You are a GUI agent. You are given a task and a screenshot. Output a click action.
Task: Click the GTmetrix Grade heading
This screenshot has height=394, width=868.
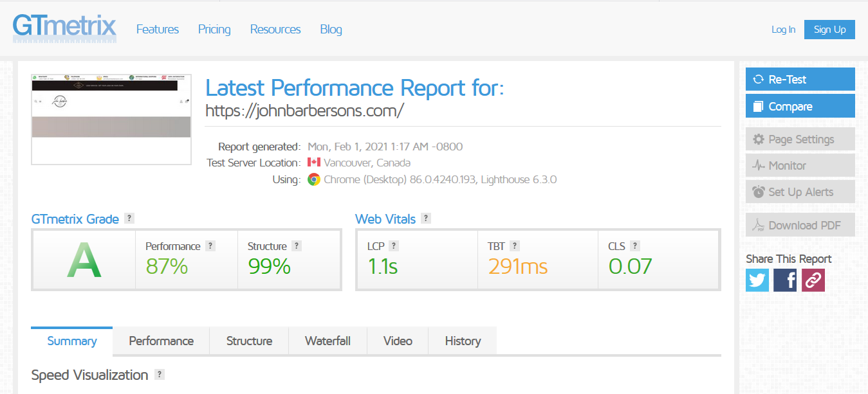coord(75,219)
